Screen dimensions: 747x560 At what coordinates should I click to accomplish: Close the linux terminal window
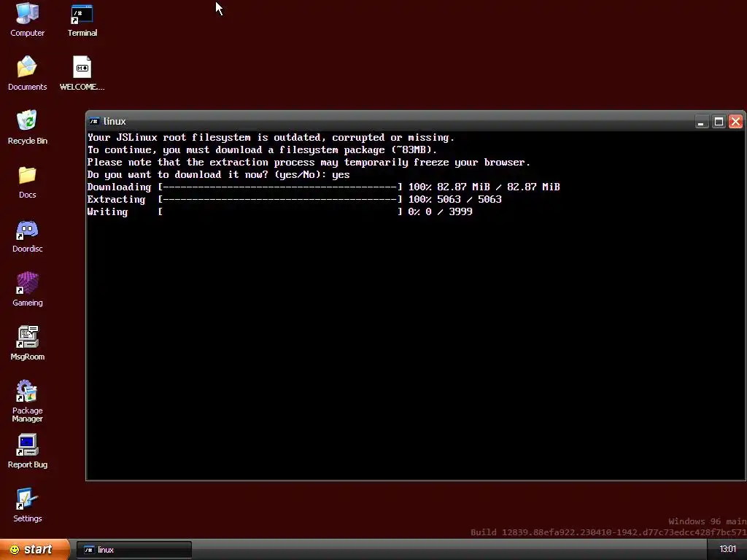pos(735,122)
